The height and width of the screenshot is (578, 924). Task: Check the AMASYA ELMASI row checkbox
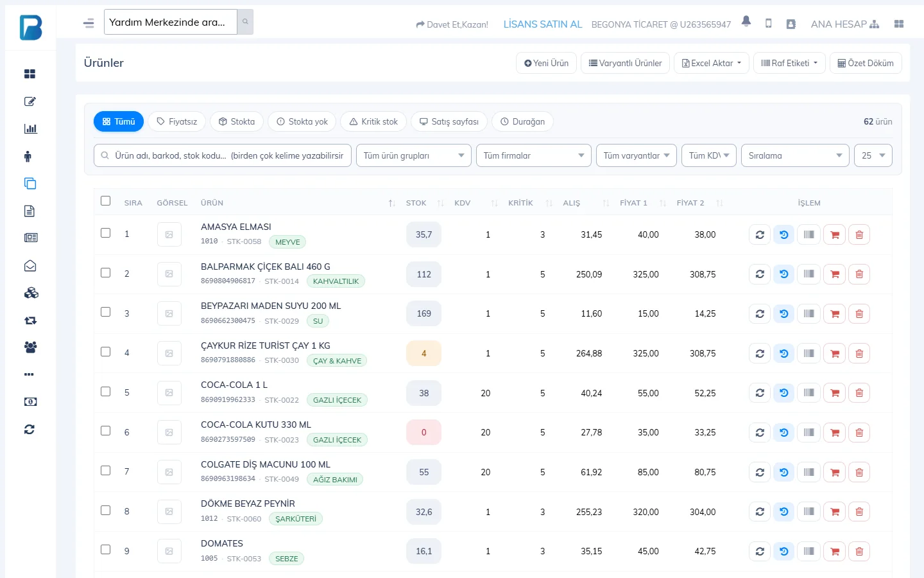(106, 233)
